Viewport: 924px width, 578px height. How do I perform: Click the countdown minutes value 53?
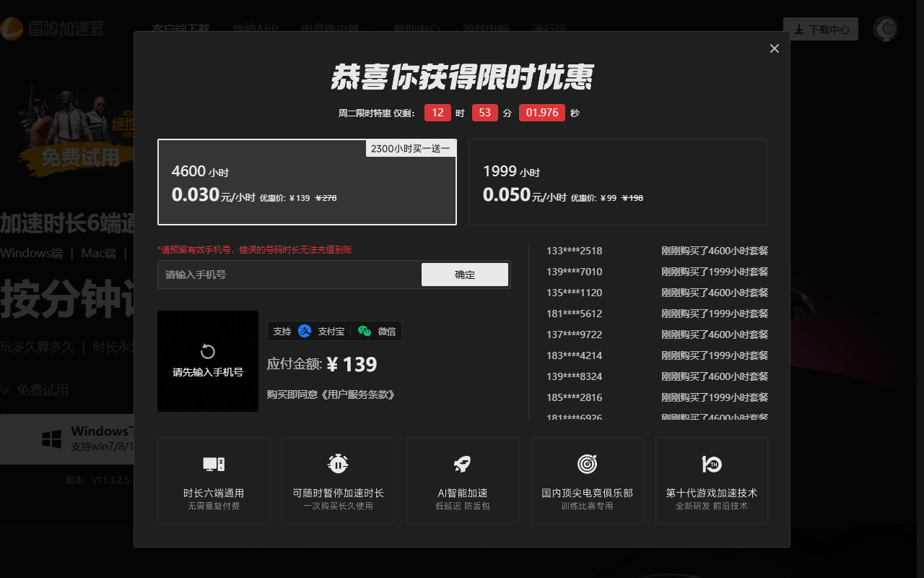click(485, 113)
